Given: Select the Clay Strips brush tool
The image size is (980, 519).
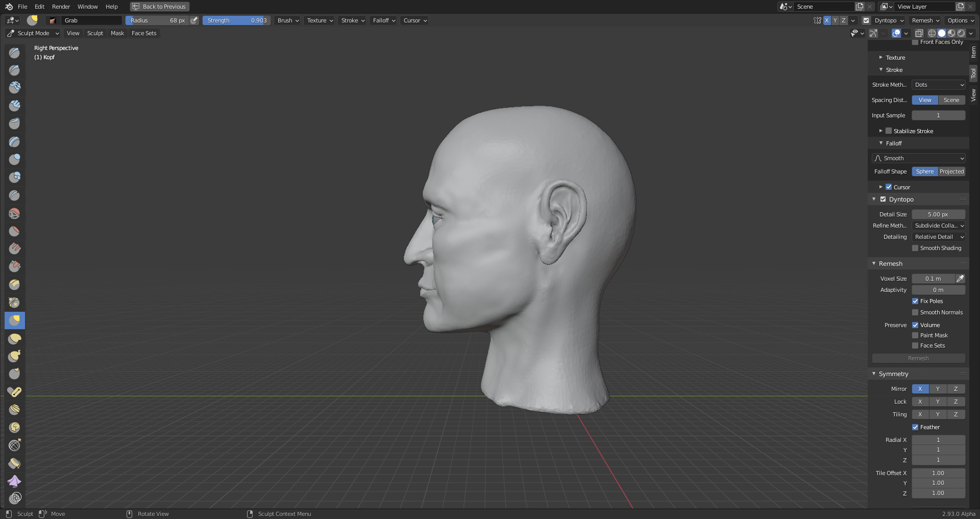Looking at the screenshot, I should coord(14,106).
